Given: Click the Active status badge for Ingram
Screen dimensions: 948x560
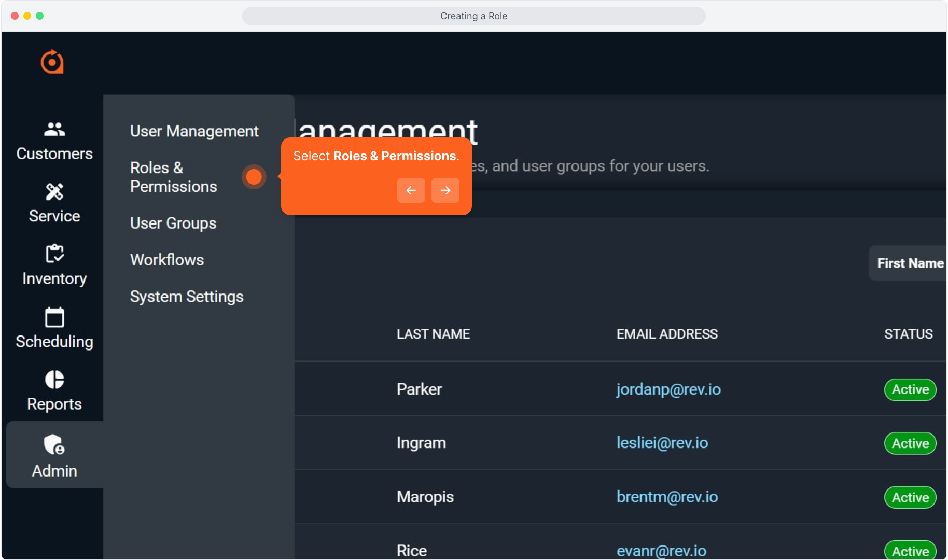Looking at the screenshot, I should coord(910,443).
